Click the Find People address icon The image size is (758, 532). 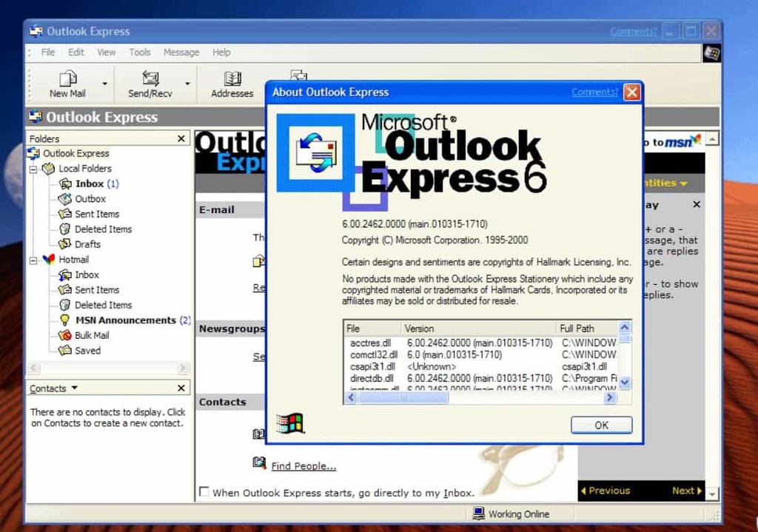point(261,462)
